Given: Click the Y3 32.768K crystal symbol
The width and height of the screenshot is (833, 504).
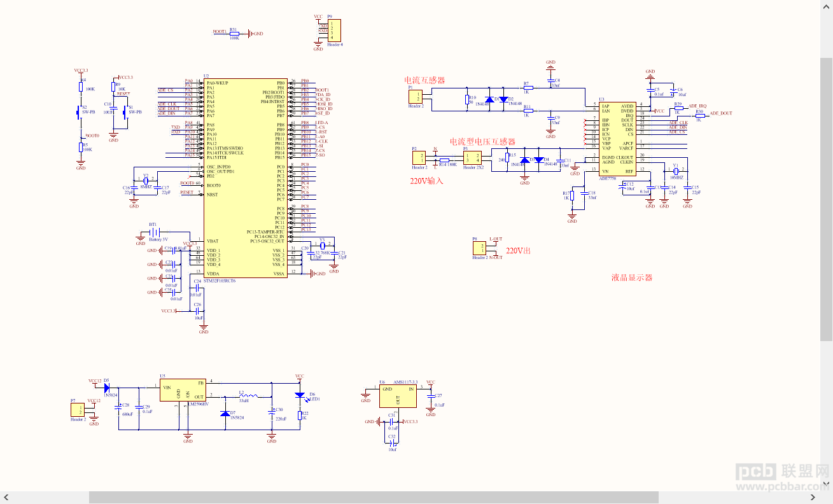Looking at the screenshot, I should click(x=322, y=246).
